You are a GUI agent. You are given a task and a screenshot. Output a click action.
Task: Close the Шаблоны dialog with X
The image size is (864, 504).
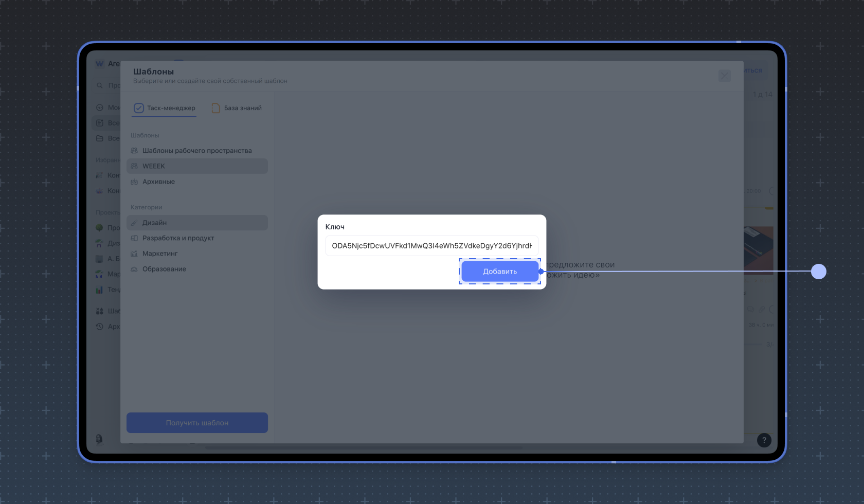point(724,76)
